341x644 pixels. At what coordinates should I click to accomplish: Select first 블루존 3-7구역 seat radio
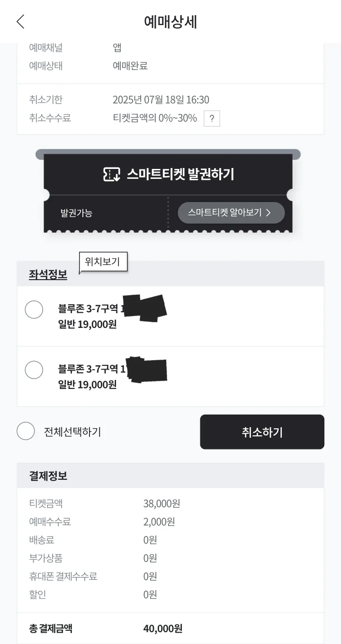pos(34,309)
